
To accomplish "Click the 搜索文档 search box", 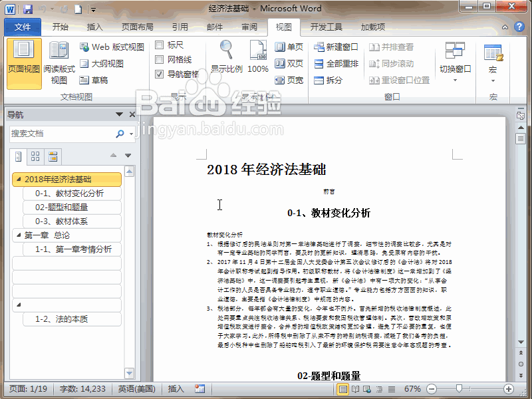I will (62, 134).
